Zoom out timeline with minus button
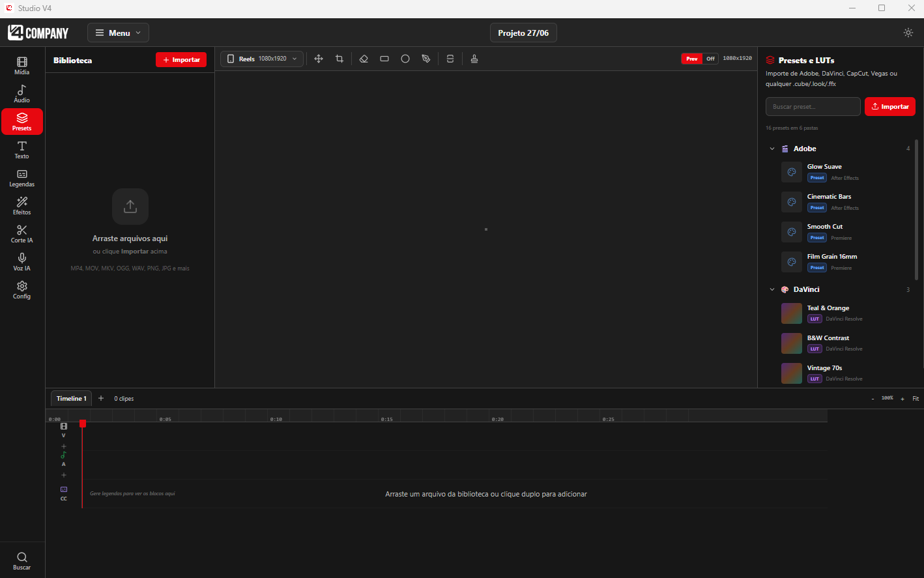 pyautogui.click(x=873, y=399)
